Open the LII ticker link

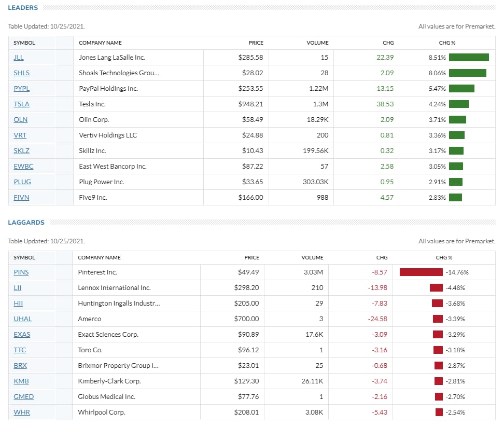[x=17, y=288]
